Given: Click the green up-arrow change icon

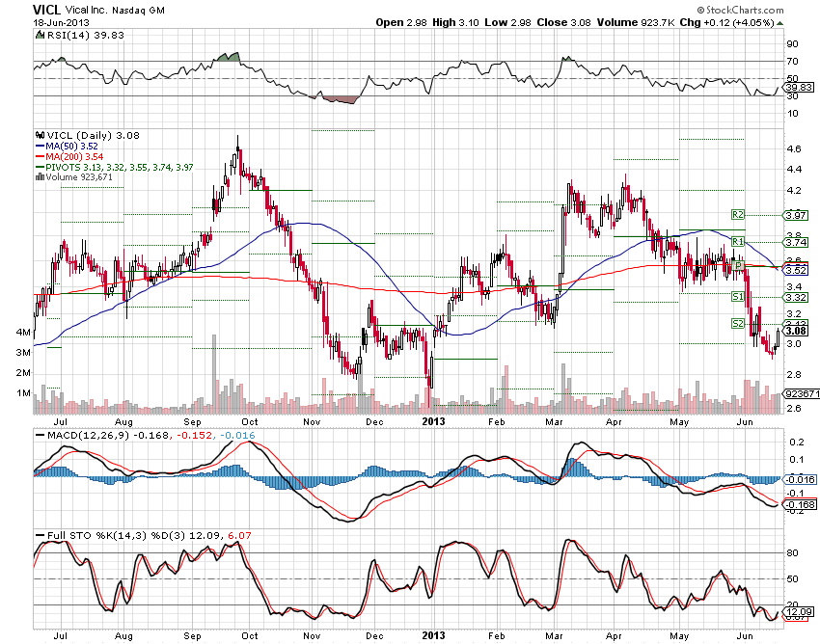Looking at the screenshot, I should pos(780,23).
